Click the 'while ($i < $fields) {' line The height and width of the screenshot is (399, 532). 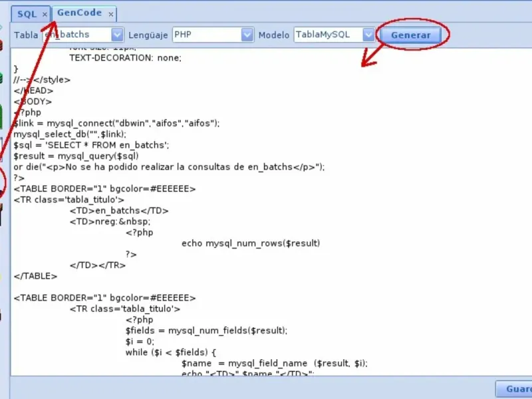click(171, 352)
